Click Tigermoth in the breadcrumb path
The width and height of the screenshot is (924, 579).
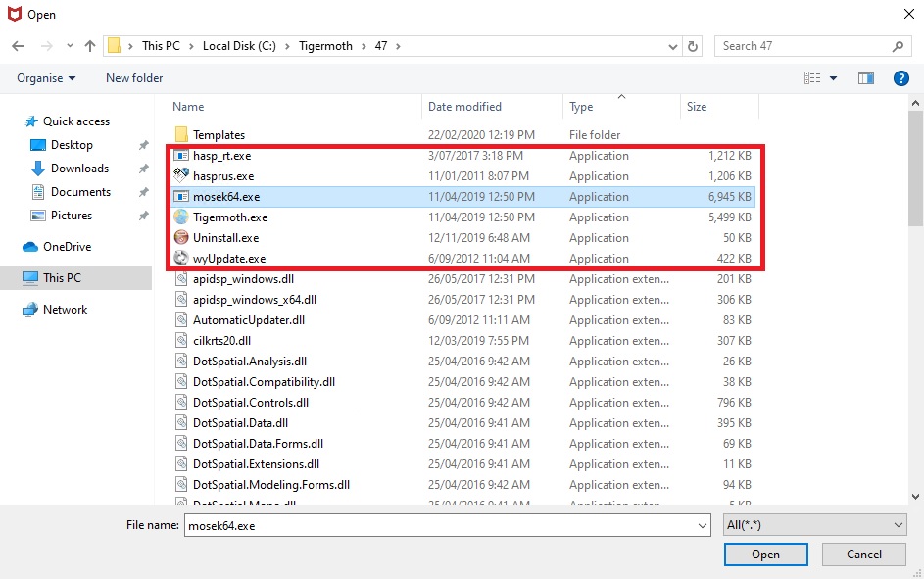point(325,46)
